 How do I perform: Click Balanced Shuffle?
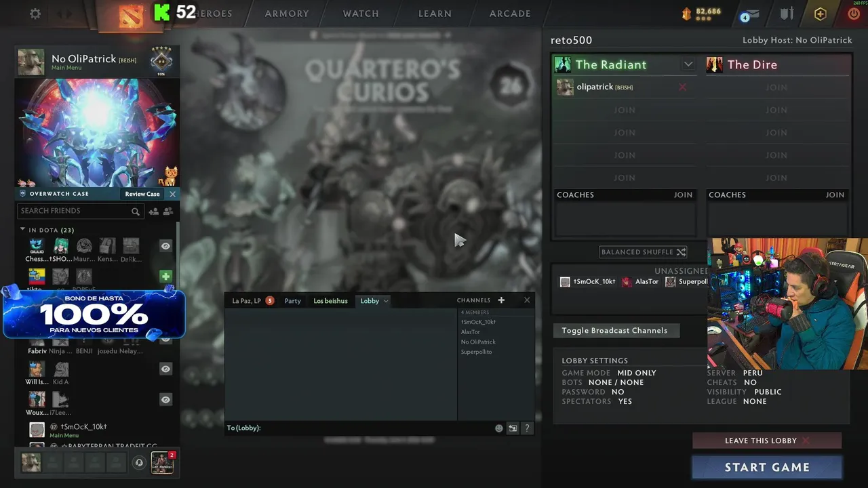tap(644, 252)
